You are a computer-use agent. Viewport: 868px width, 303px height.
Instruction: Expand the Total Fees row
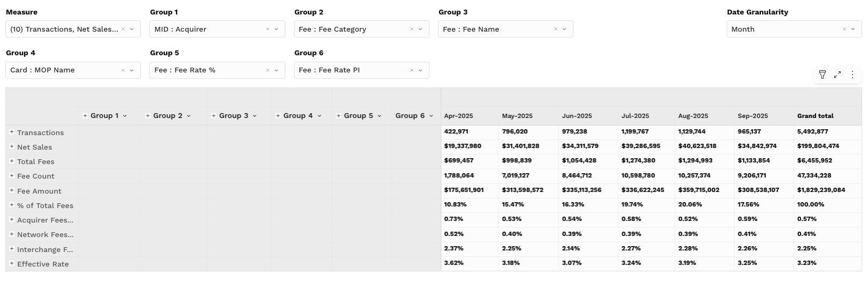pyautogui.click(x=12, y=161)
